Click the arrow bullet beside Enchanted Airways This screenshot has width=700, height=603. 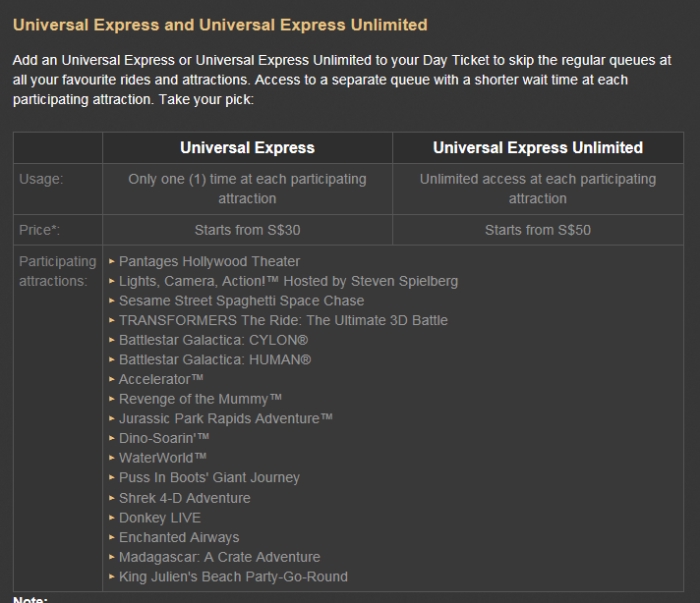tap(112, 537)
